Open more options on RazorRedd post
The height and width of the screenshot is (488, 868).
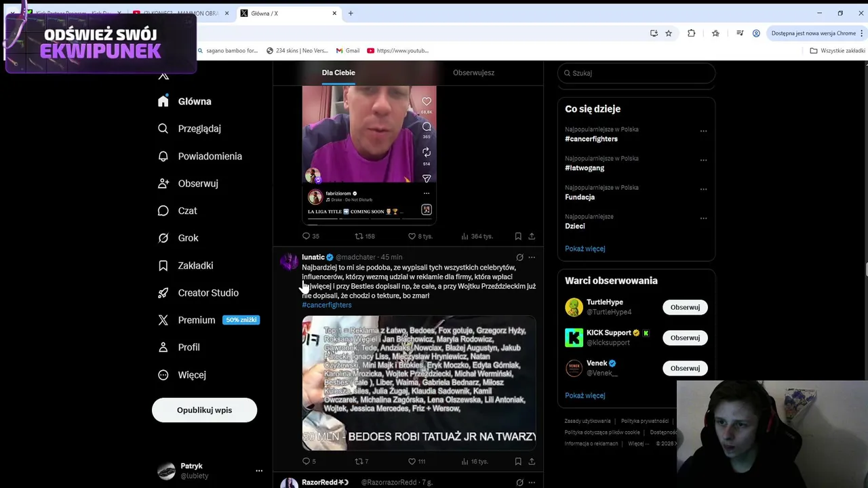[532, 483]
